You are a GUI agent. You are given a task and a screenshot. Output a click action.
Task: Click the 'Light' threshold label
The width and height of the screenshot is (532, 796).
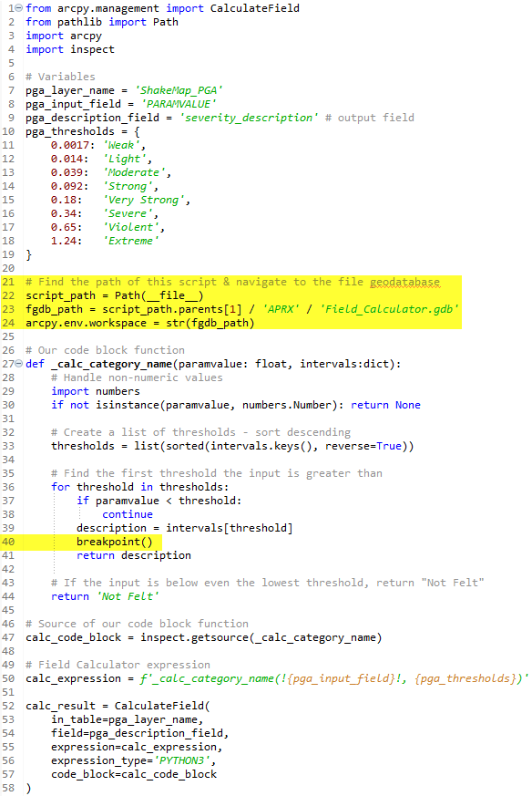tap(127, 159)
